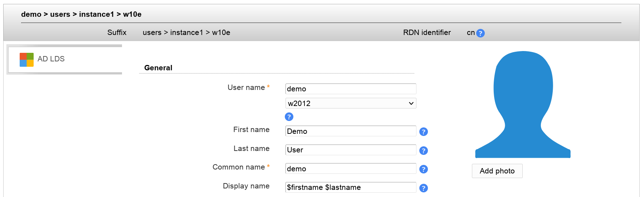The width and height of the screenshot is (644, 197).
Task: Focus the Display name field with $firstname $lastname
Action: coord(351,187)
